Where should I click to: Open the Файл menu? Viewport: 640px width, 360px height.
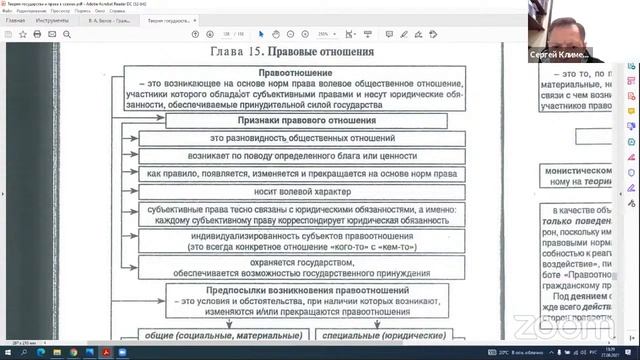pyautogui.click(x=7, y=11)
